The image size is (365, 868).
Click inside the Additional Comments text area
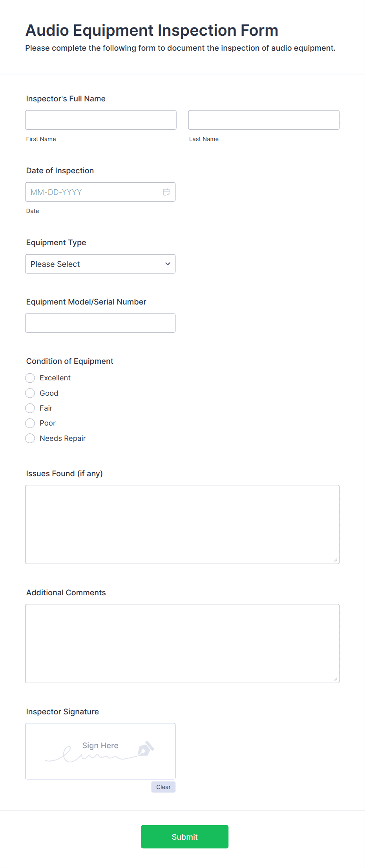coord(182,644)
